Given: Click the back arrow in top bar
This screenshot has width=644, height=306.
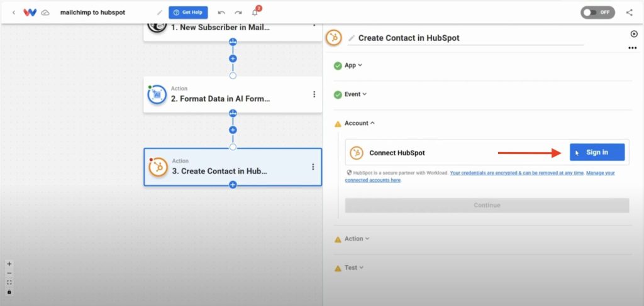Looking at the screenshot, I should tap(14, 13).
